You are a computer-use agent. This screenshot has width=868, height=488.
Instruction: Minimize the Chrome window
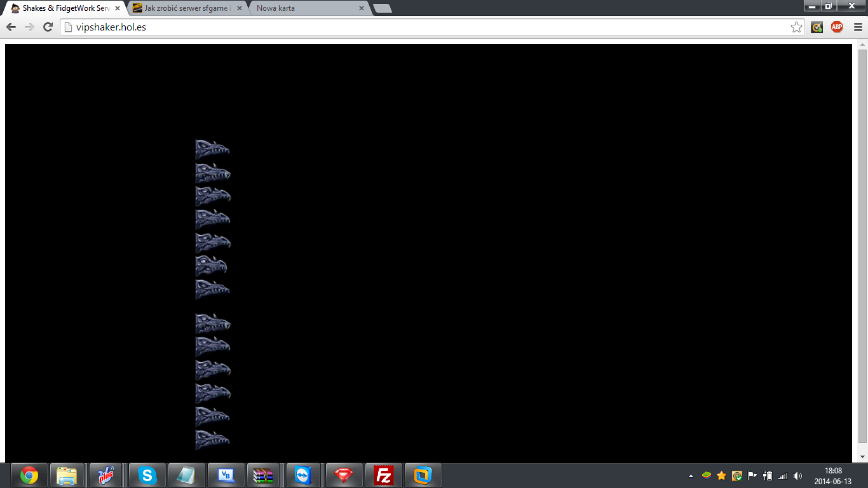812,6
